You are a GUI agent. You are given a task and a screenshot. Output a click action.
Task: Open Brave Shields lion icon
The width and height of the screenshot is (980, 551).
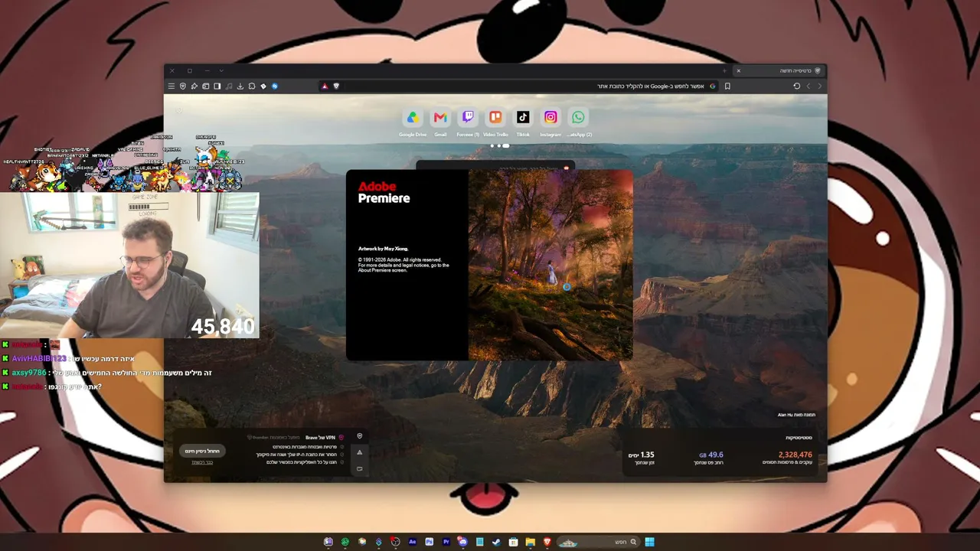click(x=336, y=86)
